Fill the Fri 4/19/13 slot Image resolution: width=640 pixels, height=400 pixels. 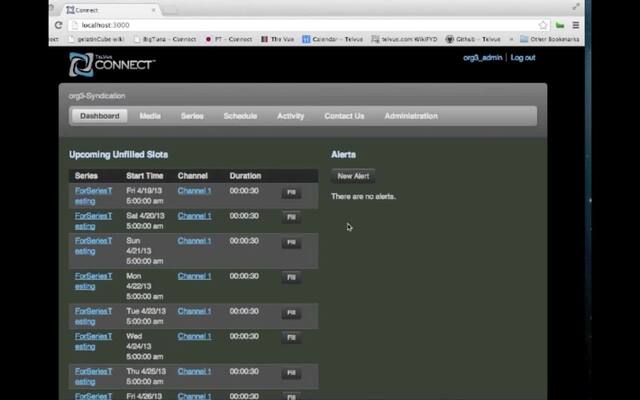point(292,192)
